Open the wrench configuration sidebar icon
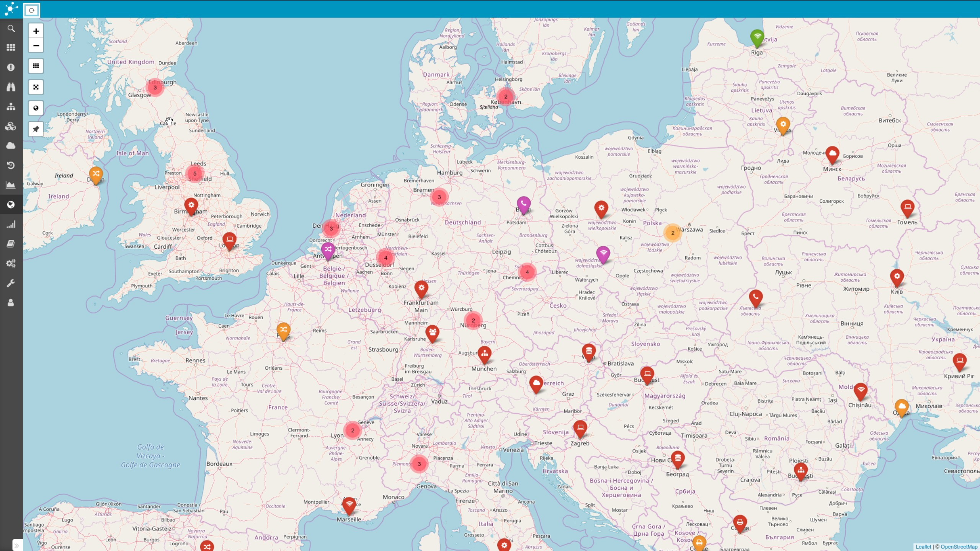 point(11,283)
